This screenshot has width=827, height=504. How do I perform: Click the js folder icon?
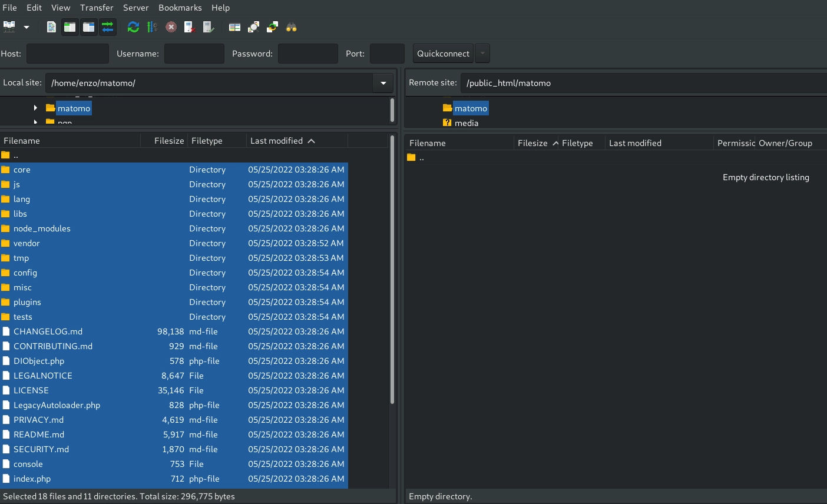point(6,184)
